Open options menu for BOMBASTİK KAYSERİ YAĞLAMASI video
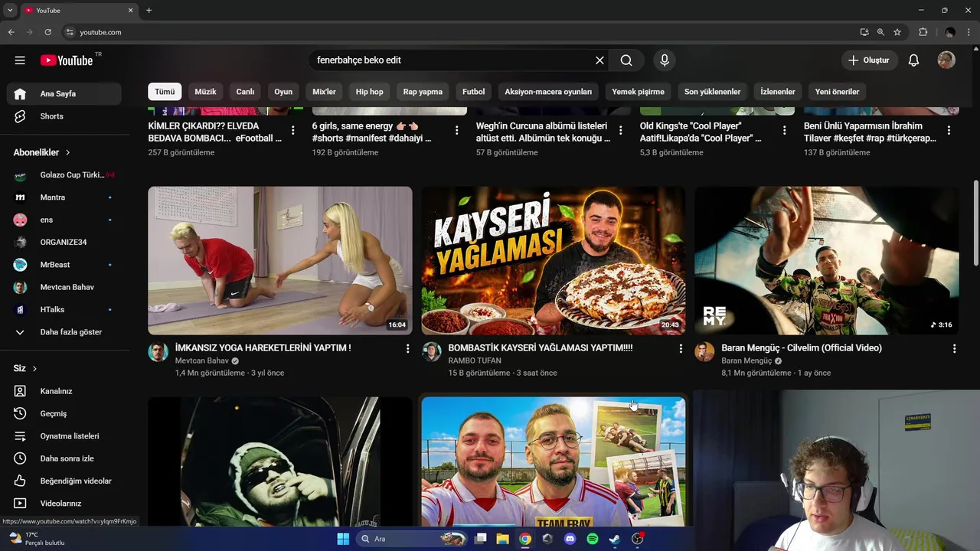Screen dimensions: 980x551 [x=681, y=349]
